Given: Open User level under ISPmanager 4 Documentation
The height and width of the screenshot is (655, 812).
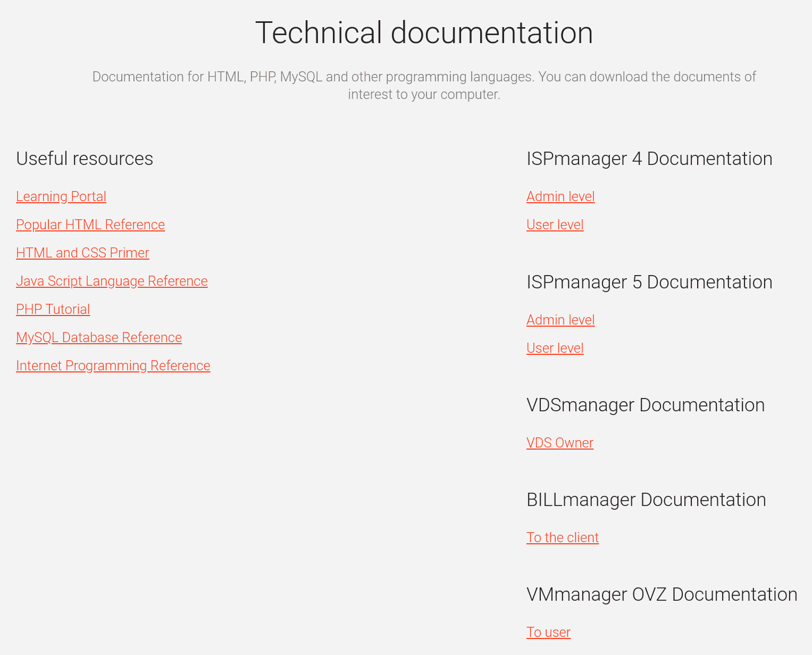Looking at the screenshot, I should [x=555, y=225].
